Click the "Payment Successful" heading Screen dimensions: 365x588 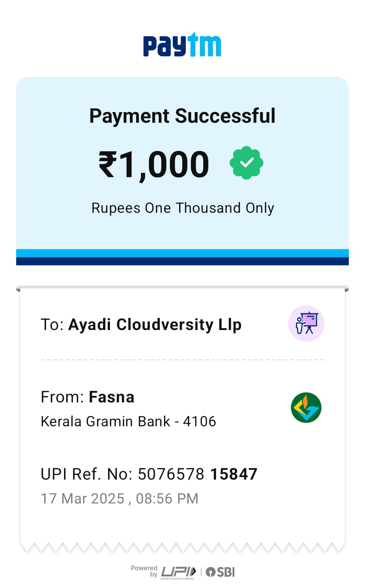pyautogui.click(x=182, y=116)
